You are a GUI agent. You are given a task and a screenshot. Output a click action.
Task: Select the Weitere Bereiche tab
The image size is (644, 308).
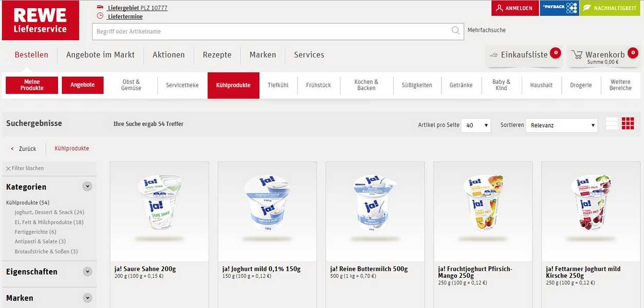click(x=620, y=85)
